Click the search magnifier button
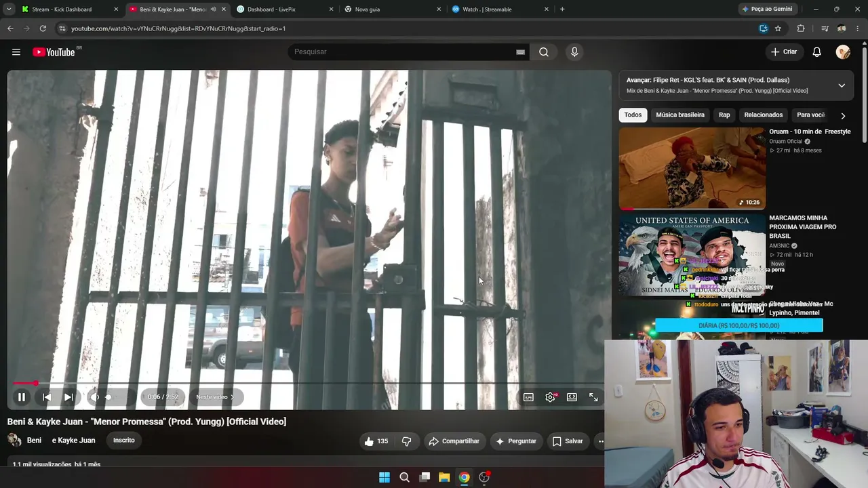Screen dimensions: 868x488 (544, 52)
